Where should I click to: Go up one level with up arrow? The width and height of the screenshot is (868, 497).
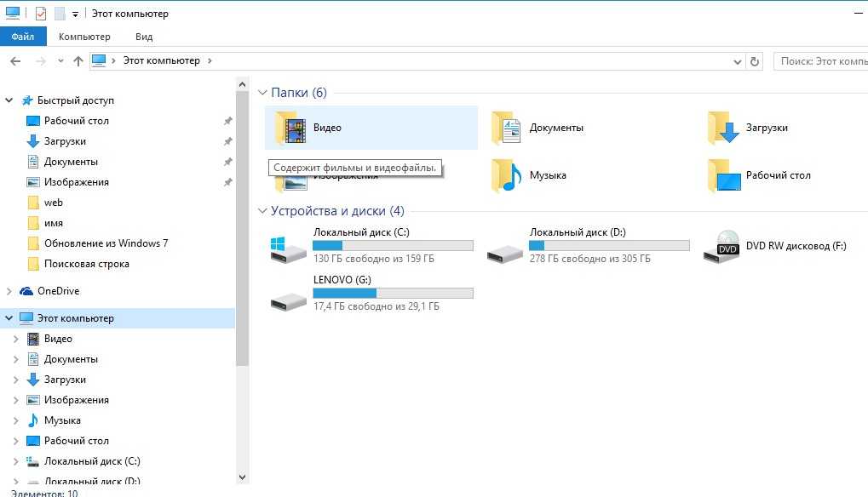pos(78,61)
